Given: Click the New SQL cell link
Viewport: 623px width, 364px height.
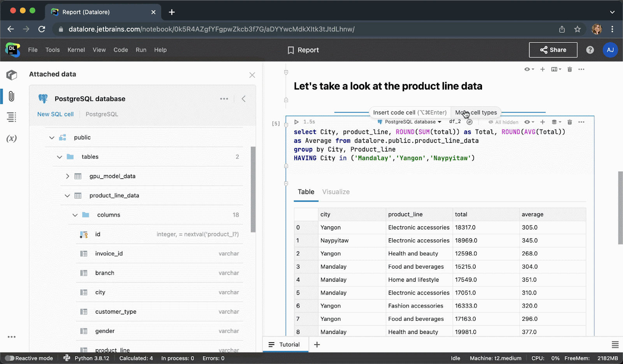Looking at the screenshot, I should (55, 114).
